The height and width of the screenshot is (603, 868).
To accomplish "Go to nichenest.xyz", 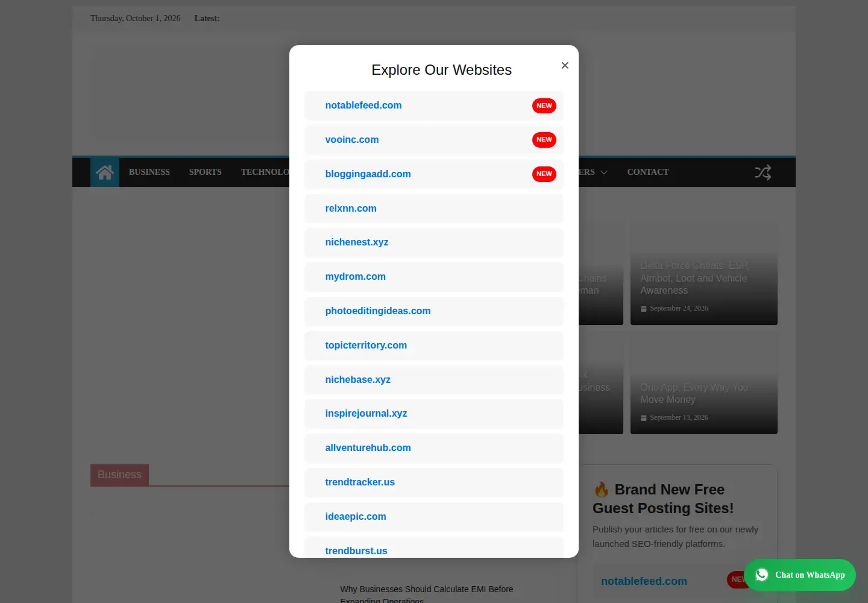I will coord(357,242).
